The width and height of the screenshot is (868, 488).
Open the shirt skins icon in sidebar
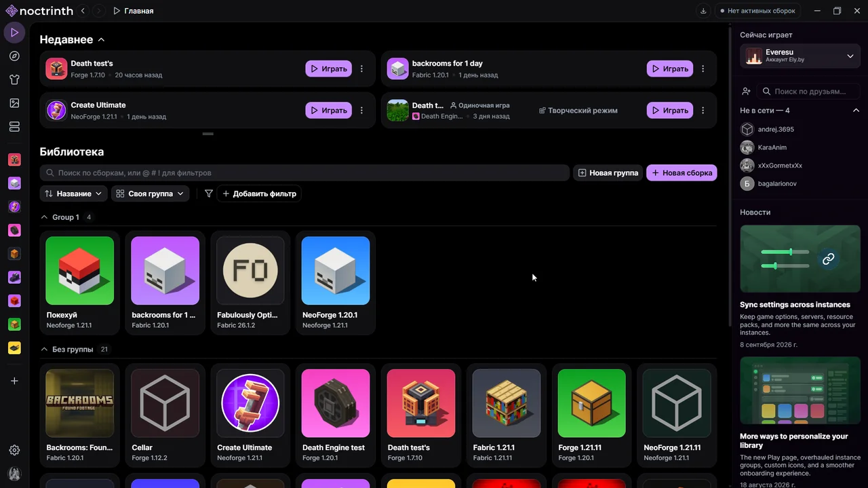[x=14, y=79]
